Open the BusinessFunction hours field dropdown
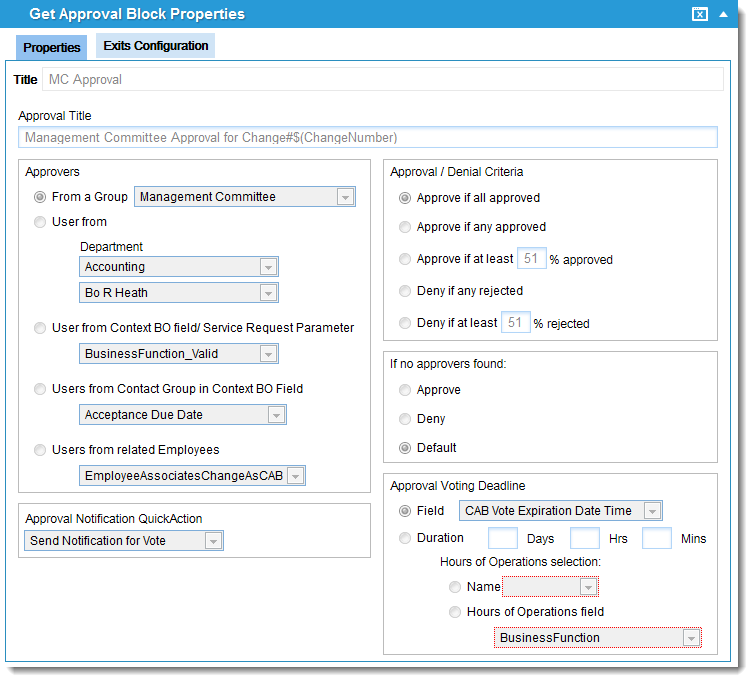753x682 pixels. pos(690,638)
